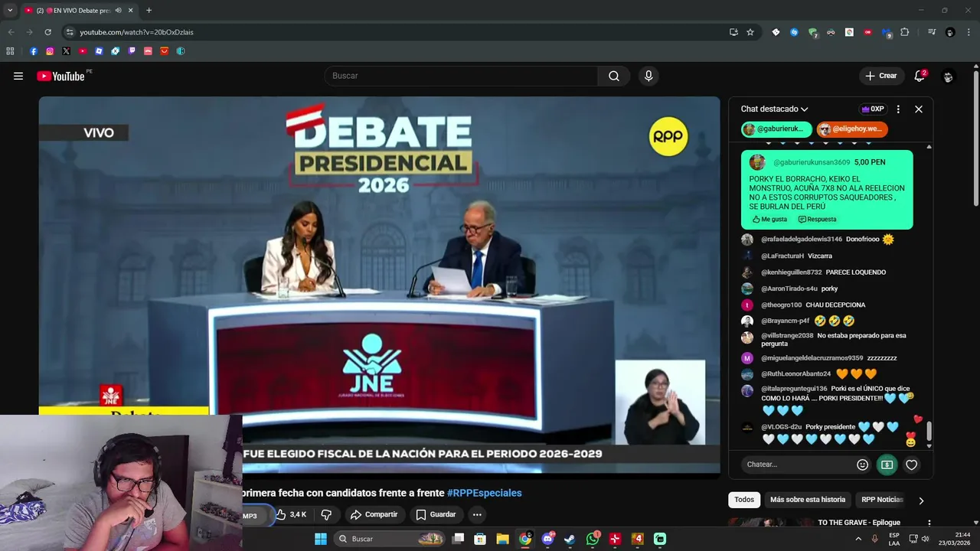Open the chat emoji picker
980x551 pixels.
click(x=863, y=465)
